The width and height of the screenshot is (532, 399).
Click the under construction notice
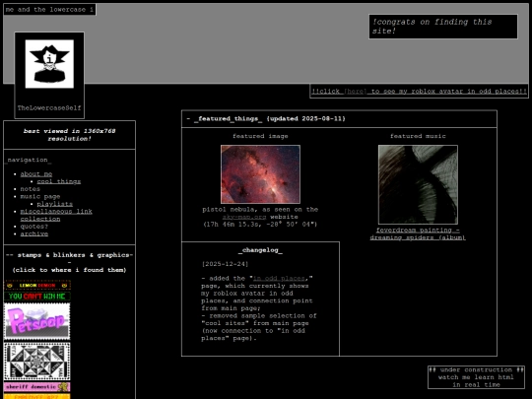(476, 377)
